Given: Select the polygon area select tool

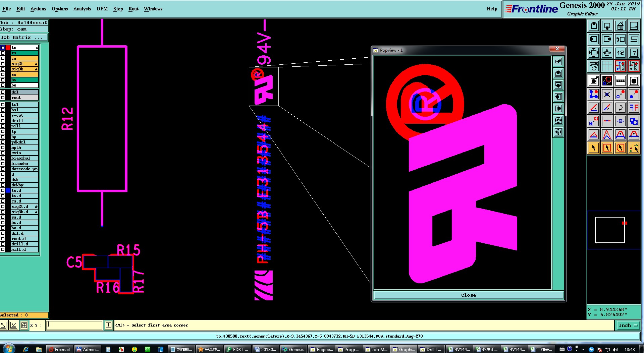Looking at the screenshot, I should pos(621,148).
